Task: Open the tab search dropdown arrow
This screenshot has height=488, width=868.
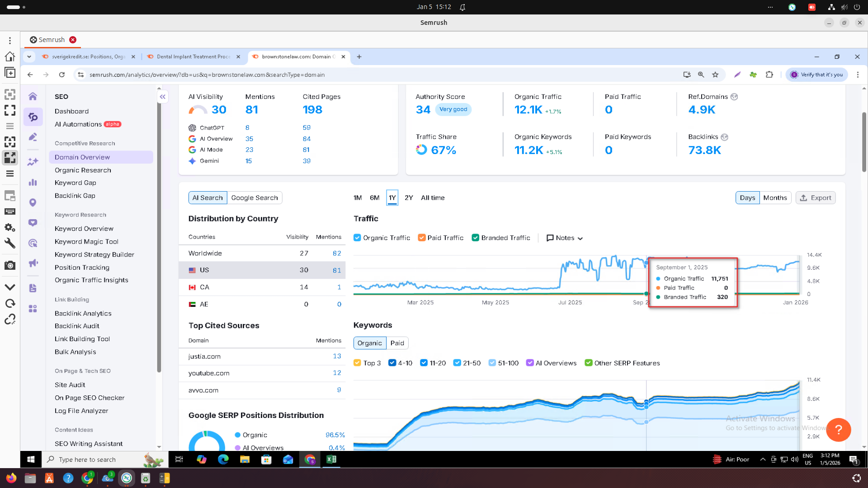Action: [x=29, y=57]
